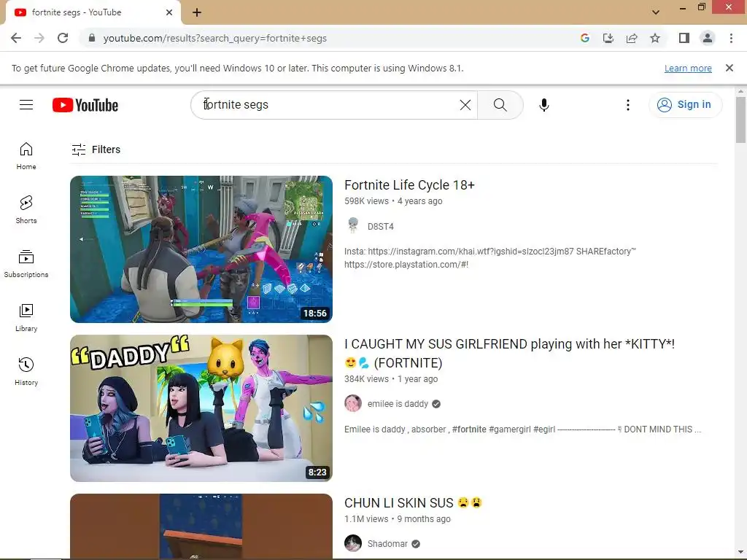Open the DADDY thumbnail video

[201, 408]
